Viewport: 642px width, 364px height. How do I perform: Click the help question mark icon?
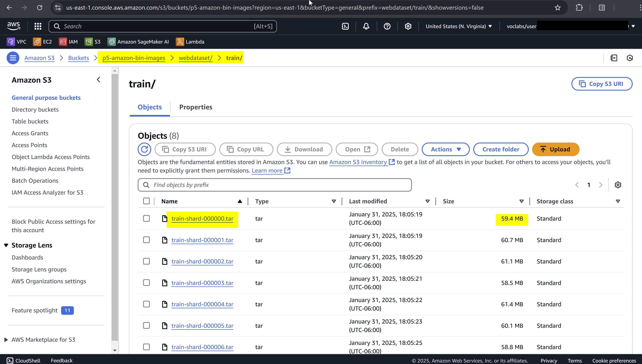(x=387, y=26)
